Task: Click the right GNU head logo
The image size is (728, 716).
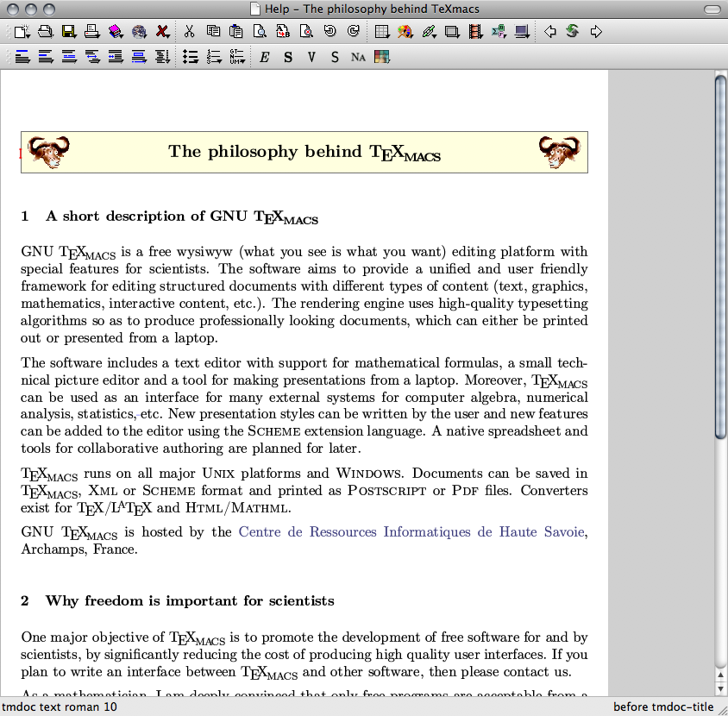Action: tap(560, 152)
